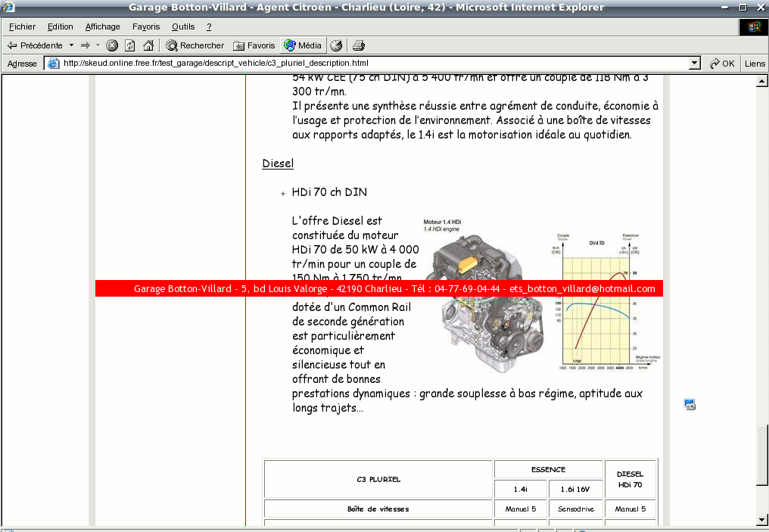Click the red Garage Botton-Villard contact banner
Viewport: 769px width, 532px height.
click(x=379, y=289)
